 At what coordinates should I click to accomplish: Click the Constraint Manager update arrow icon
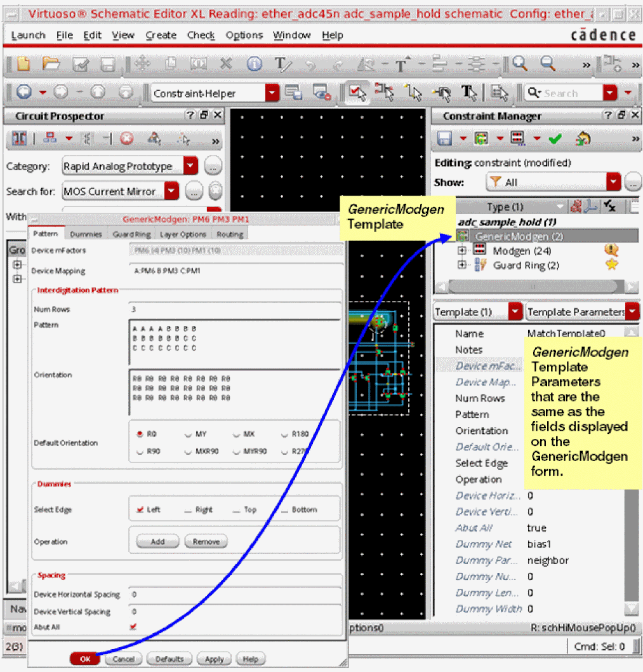(583, 138)
